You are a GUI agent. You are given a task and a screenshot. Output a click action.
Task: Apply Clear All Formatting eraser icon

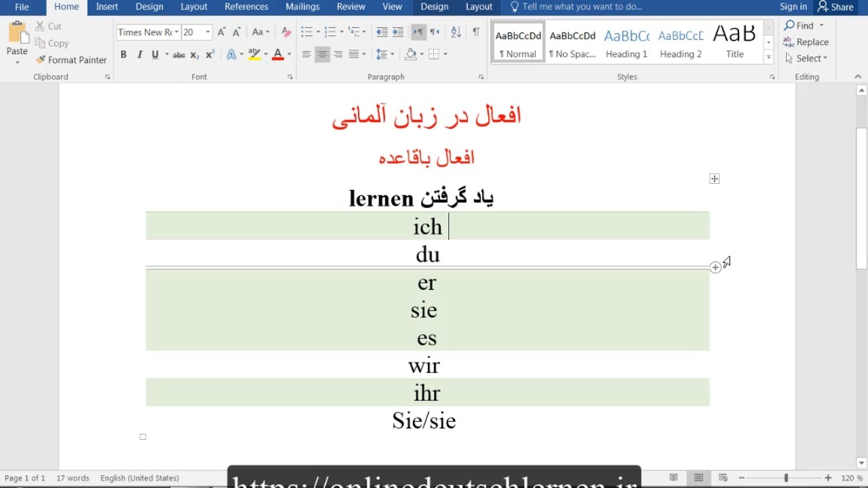[x=285, y=33]
